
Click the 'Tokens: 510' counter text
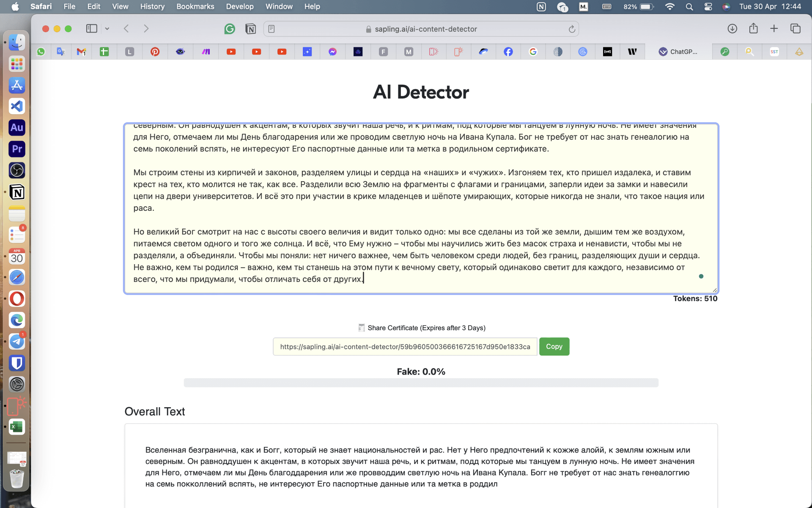[x=695, y=298]
